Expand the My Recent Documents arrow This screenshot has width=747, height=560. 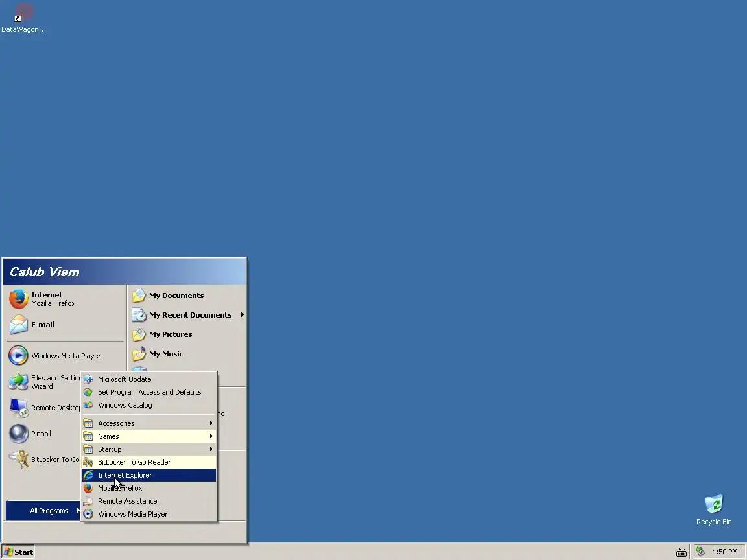[x=242, y=315]
